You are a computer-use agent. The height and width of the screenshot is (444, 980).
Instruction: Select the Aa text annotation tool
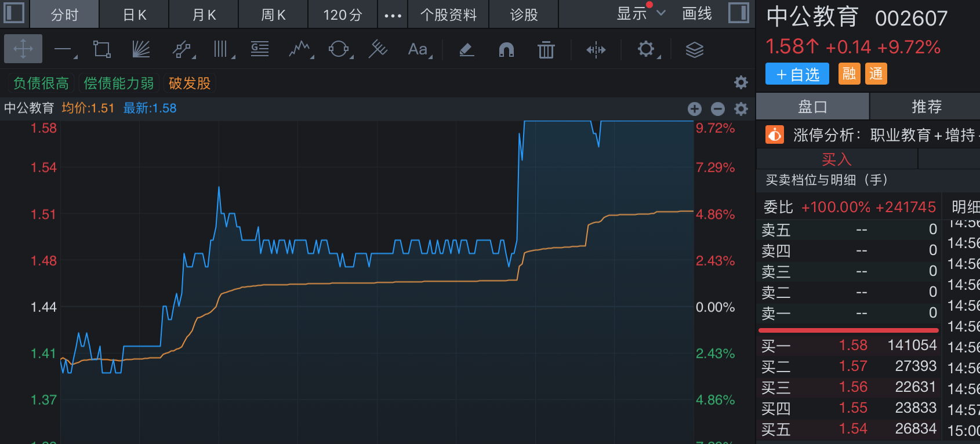(418, 49)
